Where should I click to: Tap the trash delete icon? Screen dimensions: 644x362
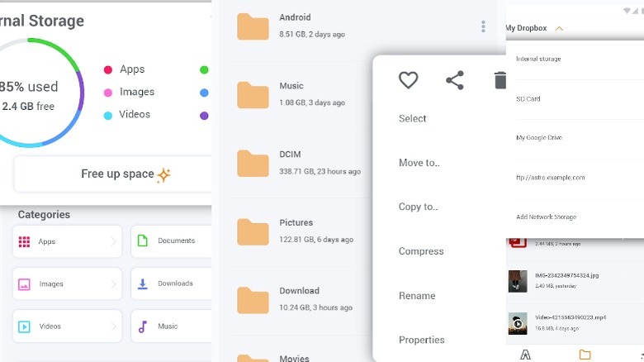500,80
